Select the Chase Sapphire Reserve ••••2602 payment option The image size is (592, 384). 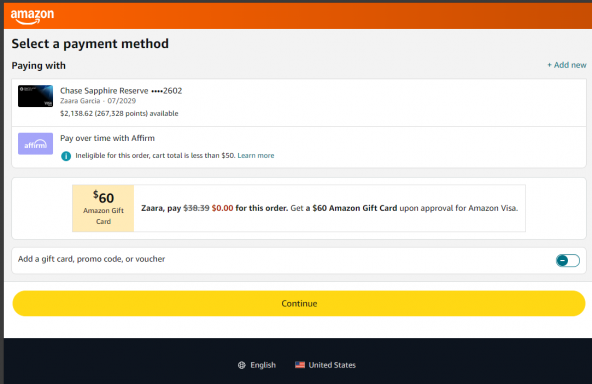[x=299, y=102]
